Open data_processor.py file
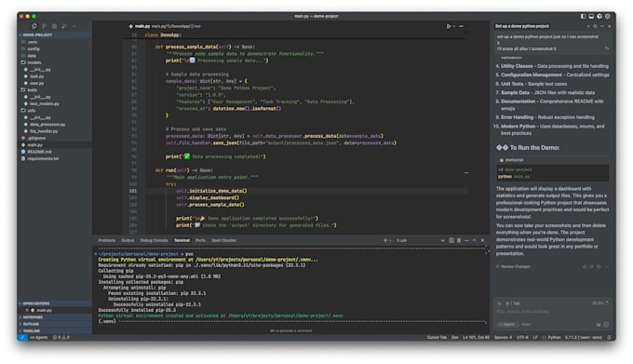 [55, 125]
